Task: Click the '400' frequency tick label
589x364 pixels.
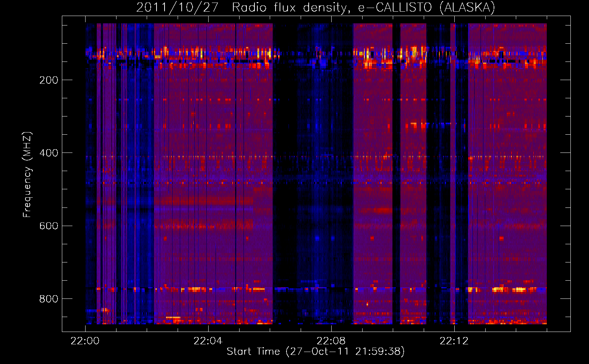Action: (x=49, y=153)
